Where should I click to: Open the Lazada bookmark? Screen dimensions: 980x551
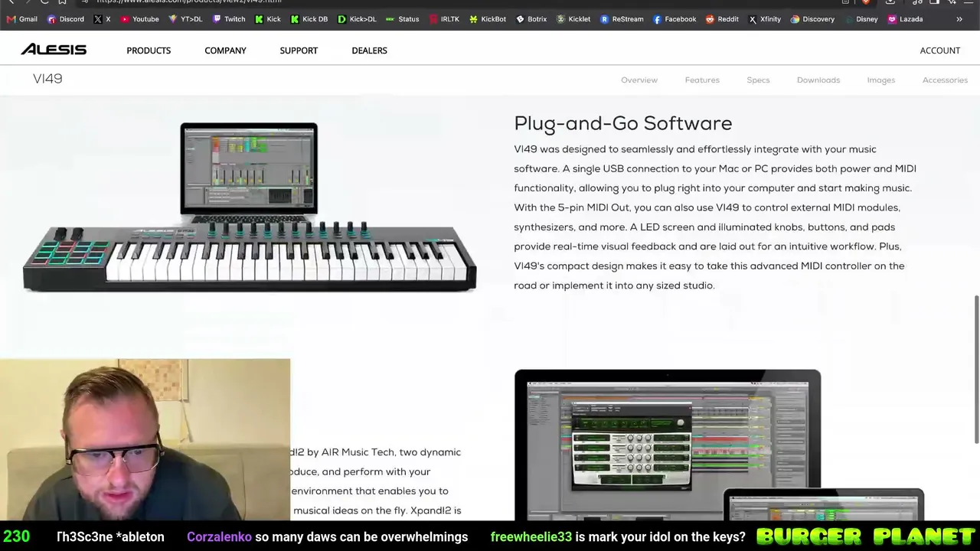point(905,19)
